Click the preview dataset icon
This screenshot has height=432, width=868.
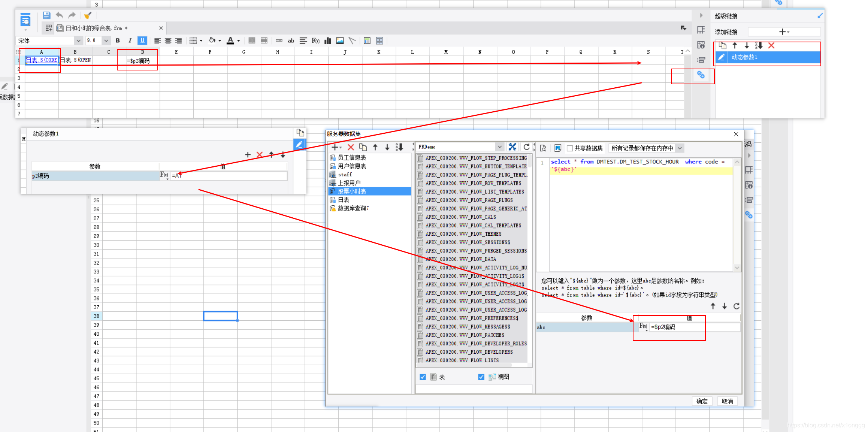(x=543, y=148)
